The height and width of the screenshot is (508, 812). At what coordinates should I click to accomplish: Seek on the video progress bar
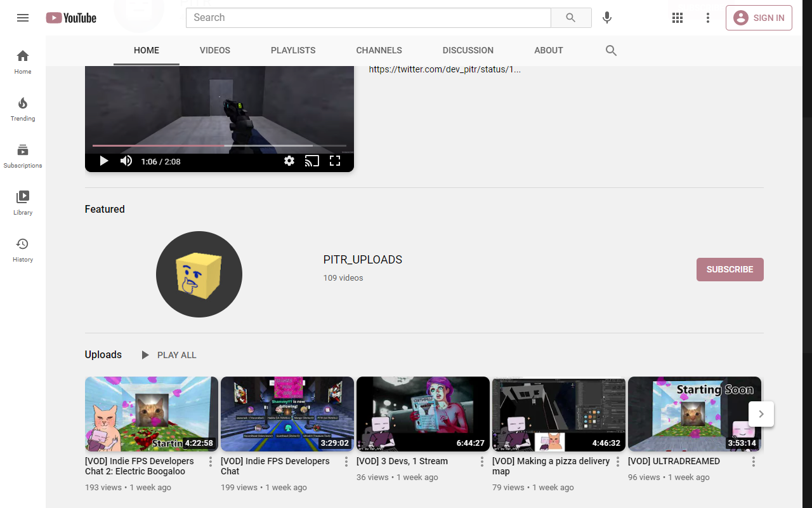(x=219, y=145)
